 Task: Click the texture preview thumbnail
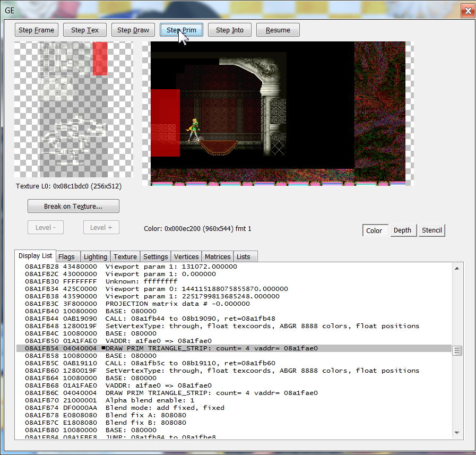[73, 110]
